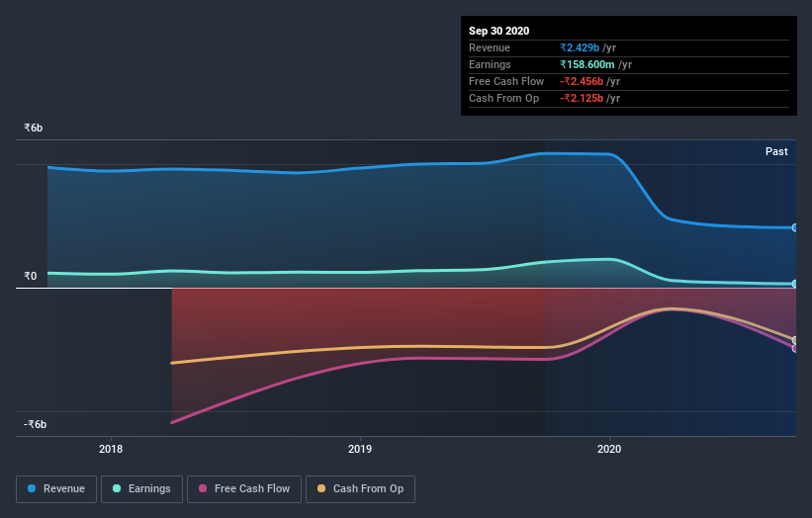Click the -₹6b y-axis label
The height and width of the screenshot is (518, 812).
36,424
